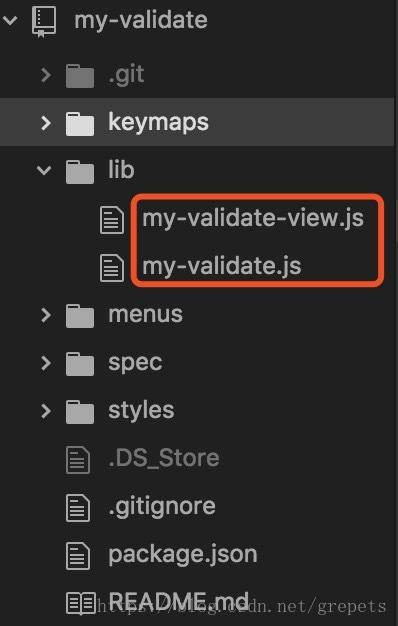Open the .gitignore file
398x626 pixels.
pyautogui.click(x=162, y=507)
